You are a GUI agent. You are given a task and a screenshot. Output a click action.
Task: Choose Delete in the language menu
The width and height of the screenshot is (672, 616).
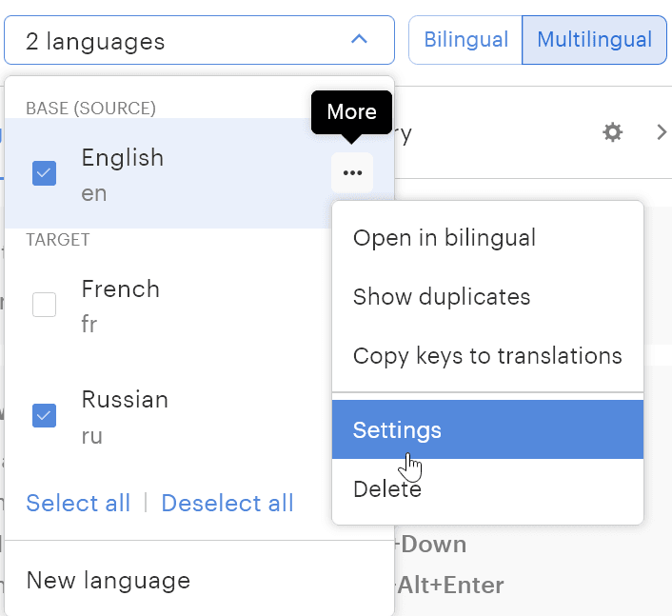pyautogui.click(x=386, y=489)
